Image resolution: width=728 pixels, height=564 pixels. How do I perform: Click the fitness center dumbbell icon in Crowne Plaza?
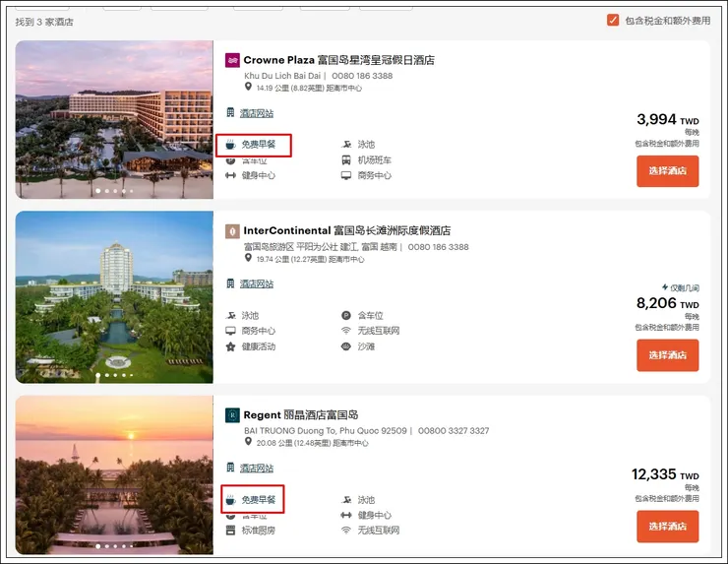coord(230,175)
